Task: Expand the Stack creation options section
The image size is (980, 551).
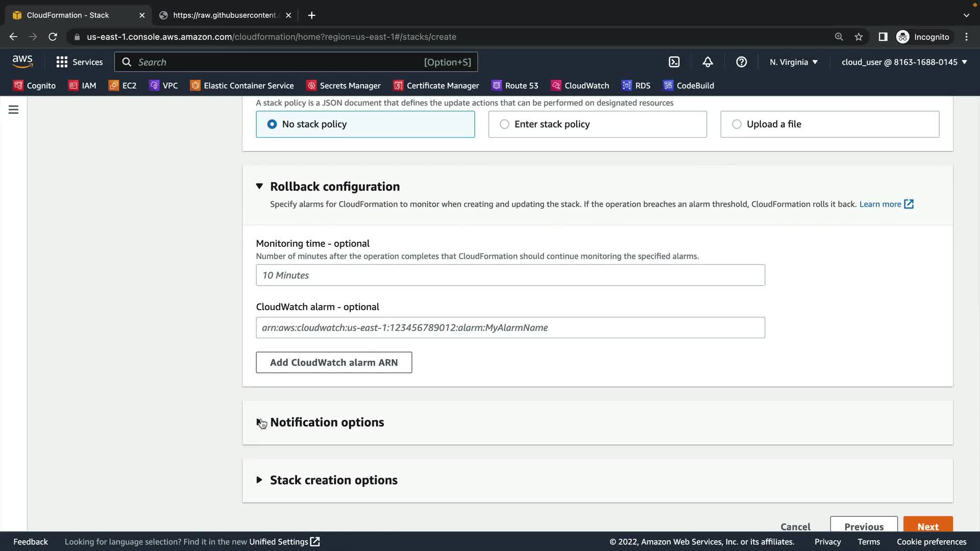Action: click(259, 480)
